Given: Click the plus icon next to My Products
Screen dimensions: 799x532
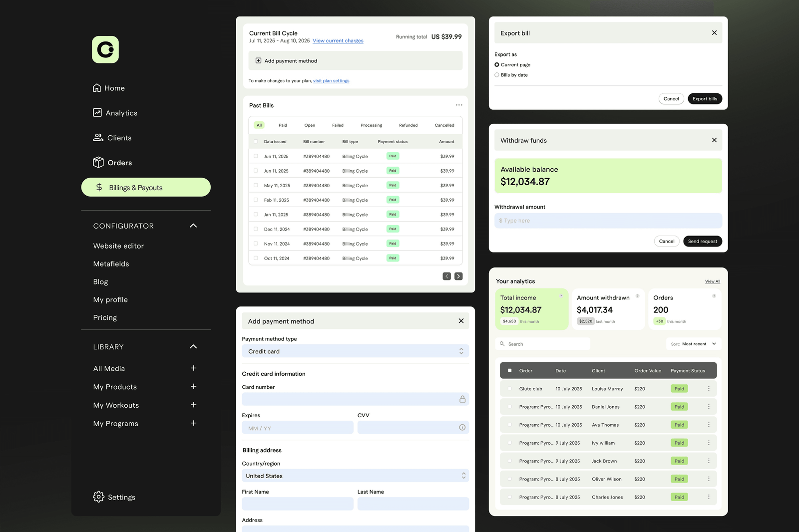Looking at the screenshot, I should click(193, 386).
